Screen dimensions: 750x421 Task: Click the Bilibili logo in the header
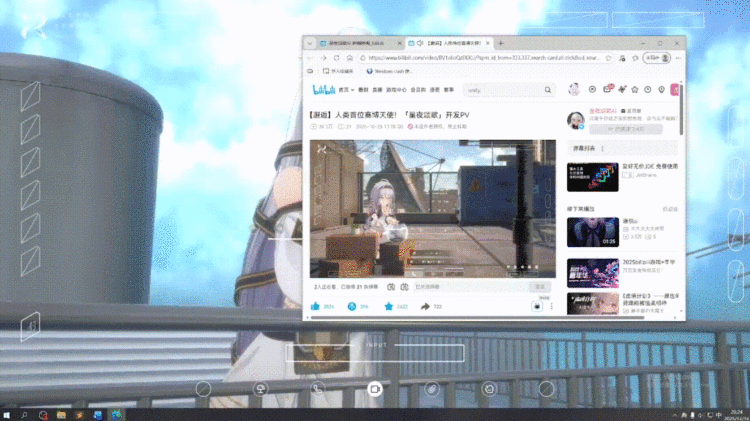click(322, 90)
